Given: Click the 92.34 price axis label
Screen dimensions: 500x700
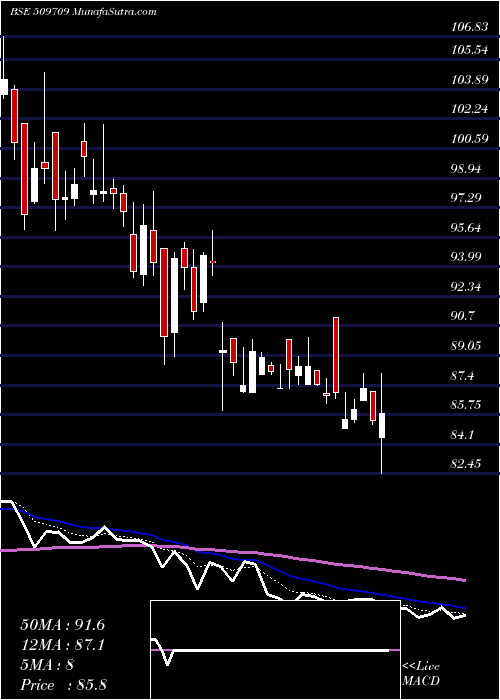Looking at the screenshot, I should click(x=467, y=287).
